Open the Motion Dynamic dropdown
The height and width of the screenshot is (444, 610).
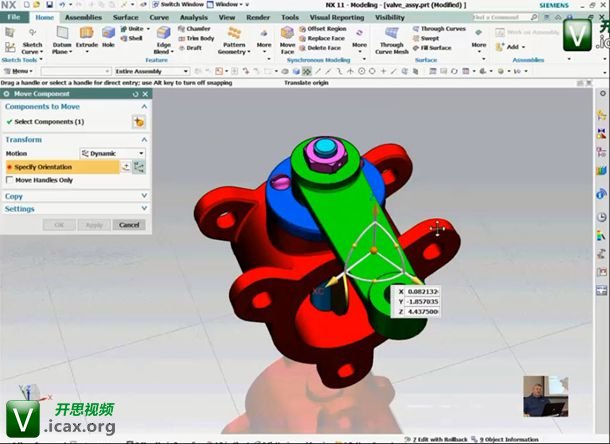click(113, 153)
